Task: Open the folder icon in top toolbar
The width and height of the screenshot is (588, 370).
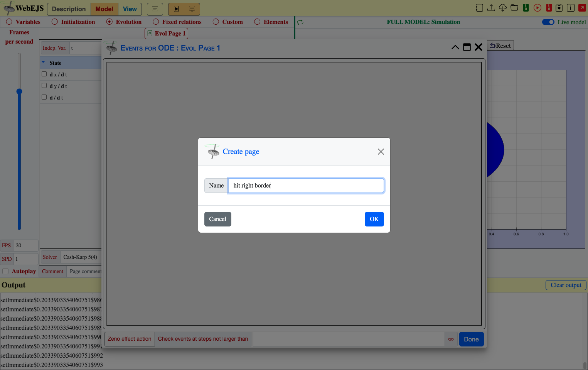Action: point(514,8)
